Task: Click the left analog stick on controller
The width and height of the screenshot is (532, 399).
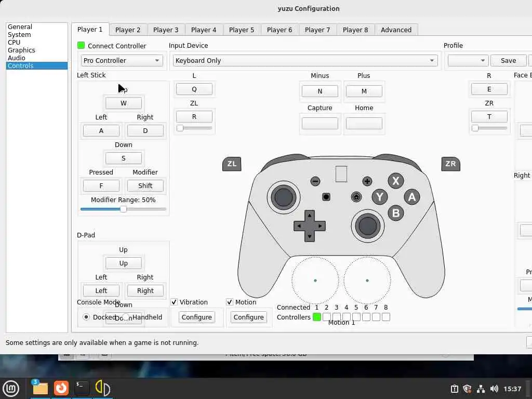Action: click(x=283, y=197)
